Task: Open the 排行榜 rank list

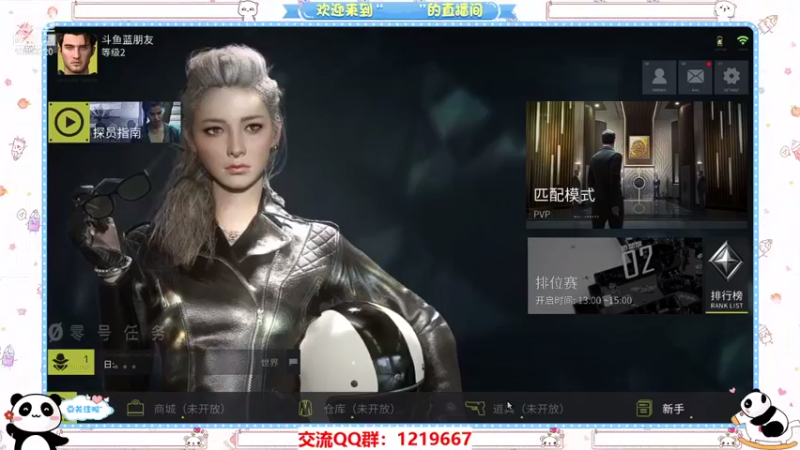Action: [x=727, y=276]
